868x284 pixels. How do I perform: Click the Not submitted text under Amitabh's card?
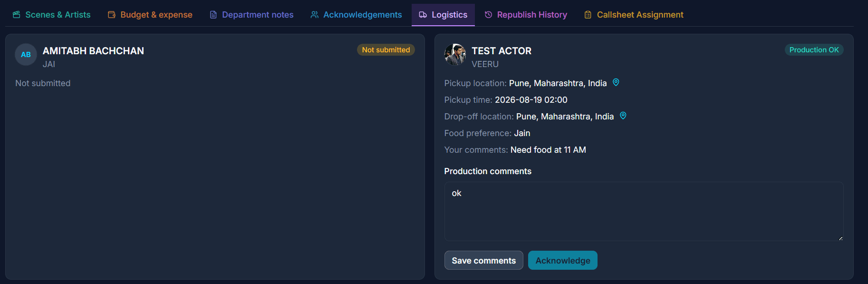tap(43, 83)
